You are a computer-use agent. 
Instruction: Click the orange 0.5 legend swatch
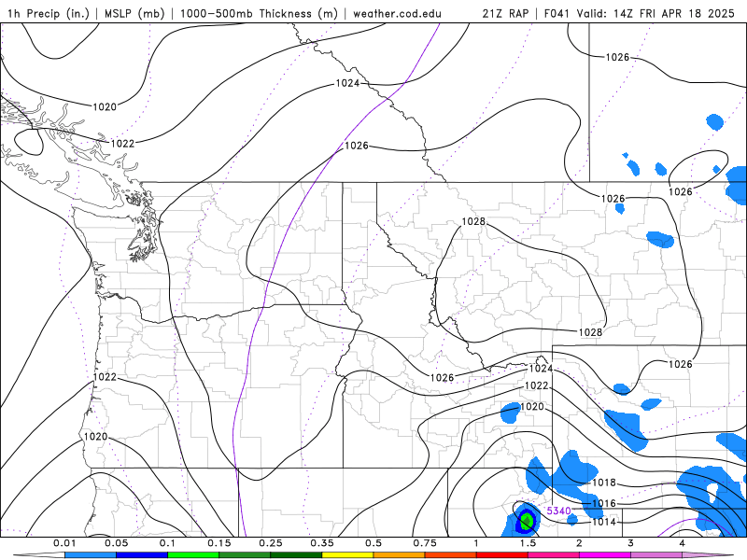400,555
